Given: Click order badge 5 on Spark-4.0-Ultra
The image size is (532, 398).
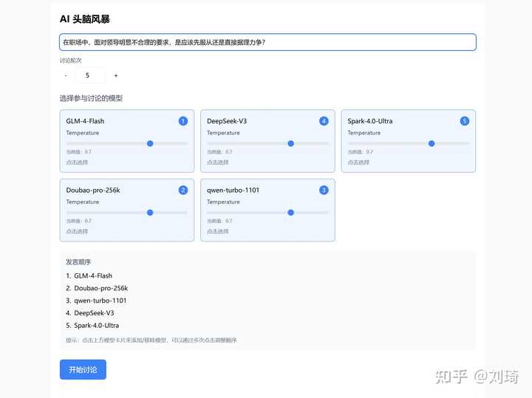Looking at the screenshot, I should point(465,121).
